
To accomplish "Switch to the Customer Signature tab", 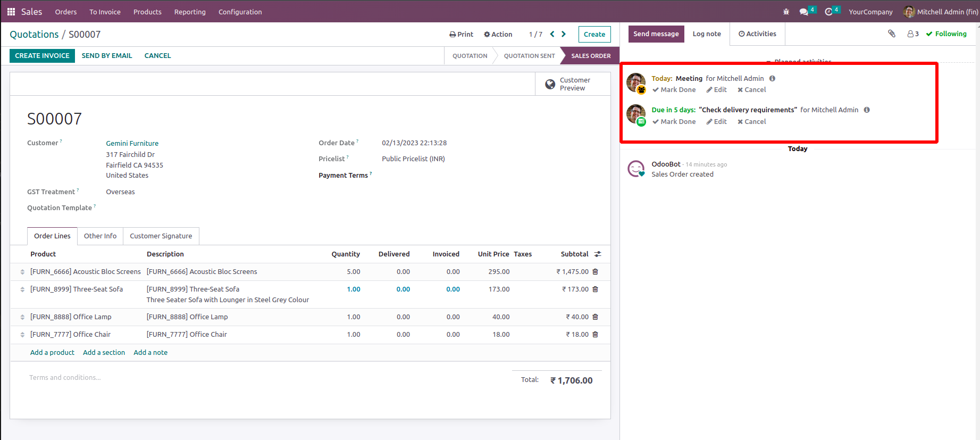I will pyautogui.click(x=161, y=236).
